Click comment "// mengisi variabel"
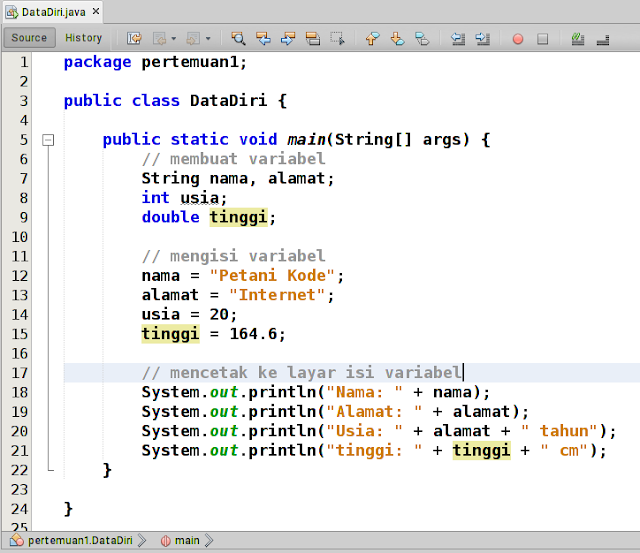Viewport: 640px width, 553px height. pos(233,256)
